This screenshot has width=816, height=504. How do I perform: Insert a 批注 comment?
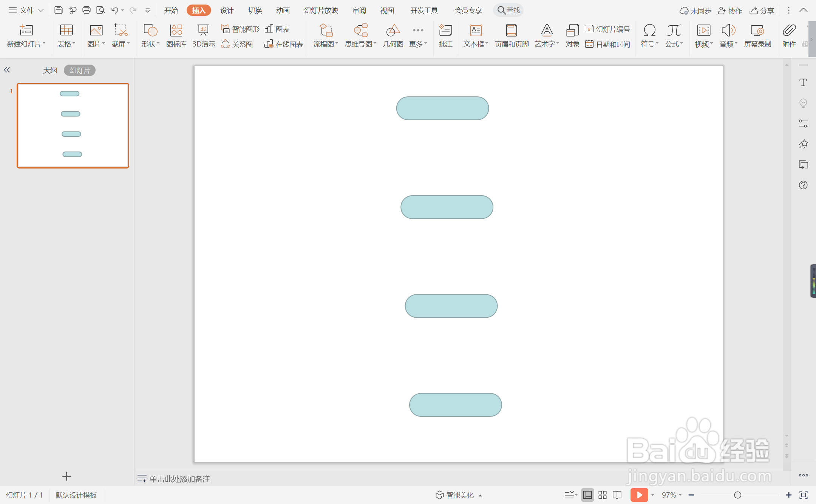(445, 36)
